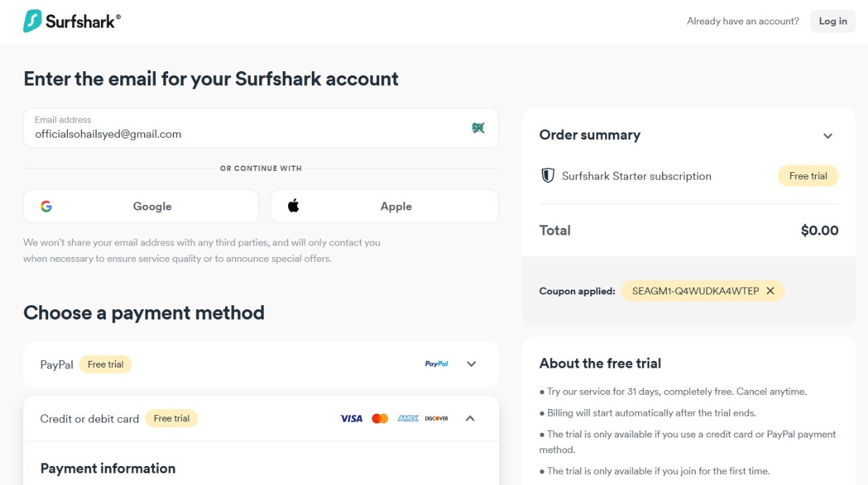Image resolution: width=868 pixels, height=485 pixels.
Task: Click the PayPal logo on the PayPal option
Action: click(x=437, y=364)
